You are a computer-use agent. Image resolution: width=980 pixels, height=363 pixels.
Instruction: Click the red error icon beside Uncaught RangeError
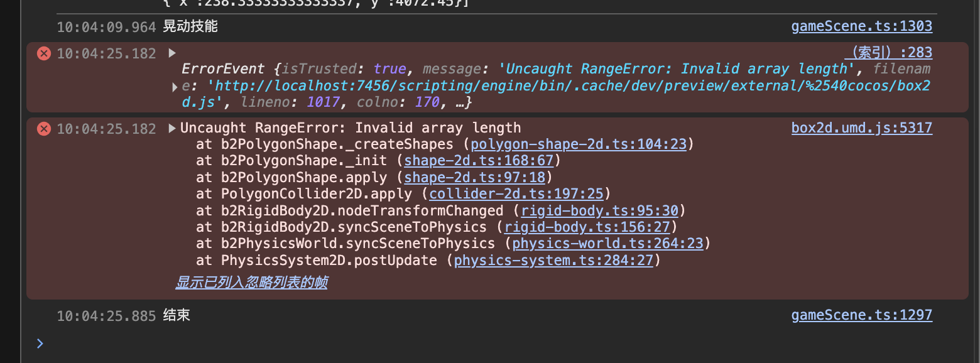[x=43, y=129]
